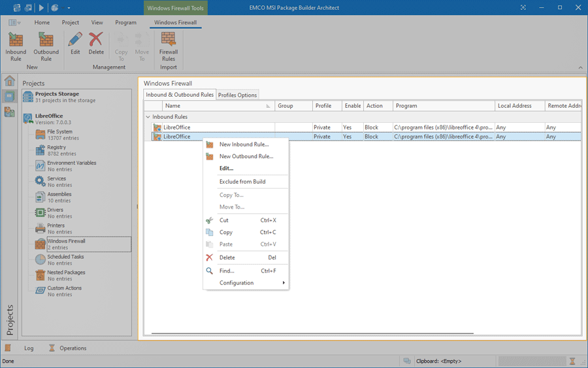
Task: Select Projects Storage item
Action: tap(76, 97)
